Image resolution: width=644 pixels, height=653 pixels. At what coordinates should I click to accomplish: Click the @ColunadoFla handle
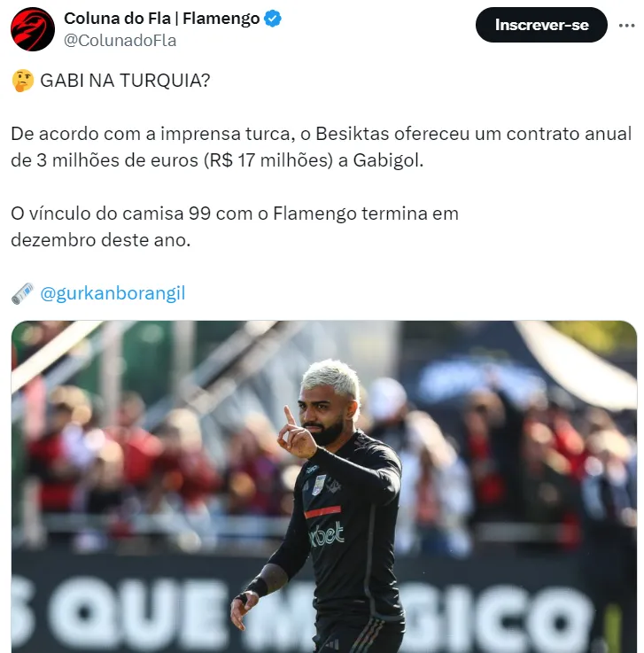(120, 41)
